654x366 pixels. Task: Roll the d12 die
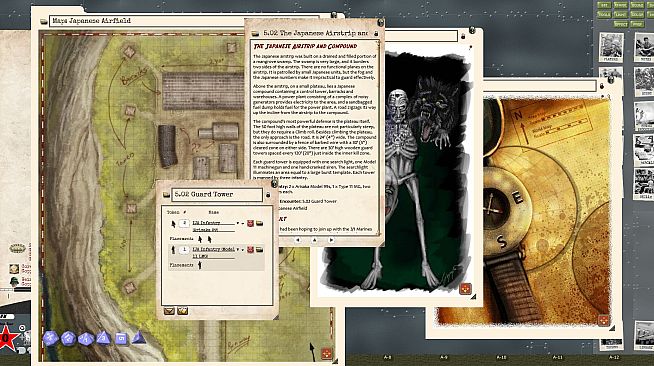click(68, 338)
